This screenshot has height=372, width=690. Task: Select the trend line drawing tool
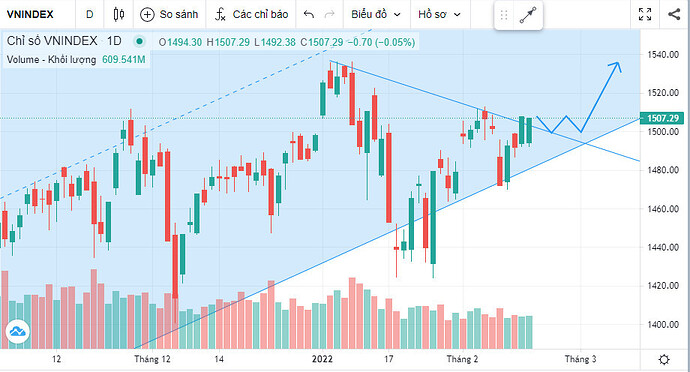(528, 15)
